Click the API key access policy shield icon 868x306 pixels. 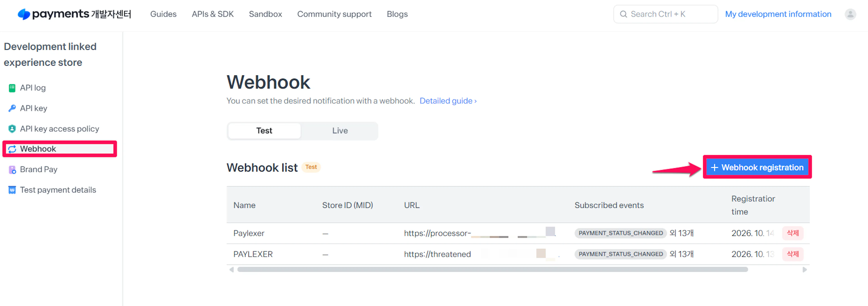tap(12, 129)
